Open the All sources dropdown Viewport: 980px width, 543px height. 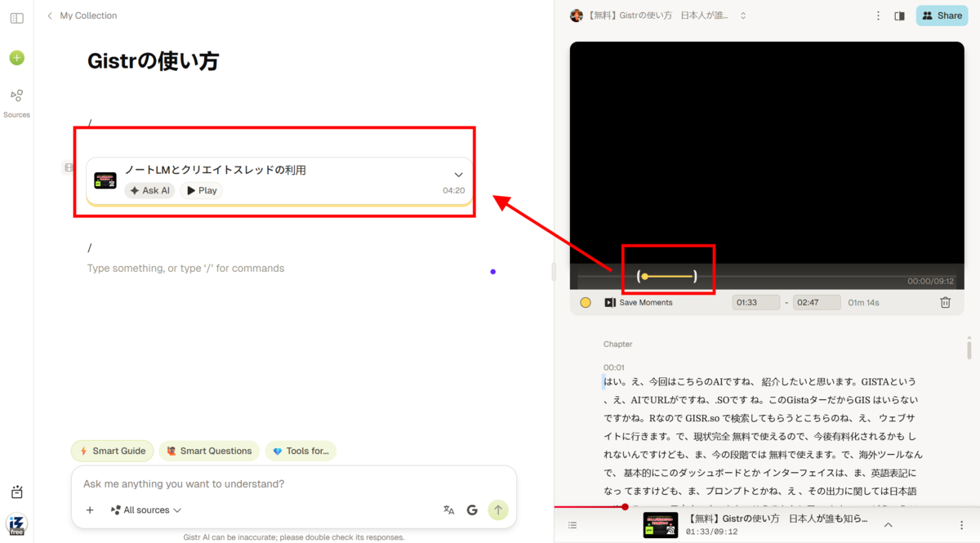(x=146, y=510)
